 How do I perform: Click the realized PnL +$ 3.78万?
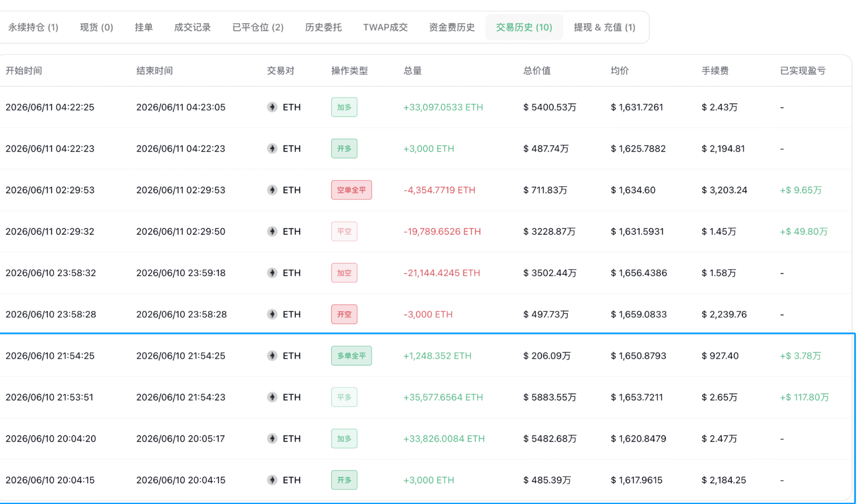[801, 356]
